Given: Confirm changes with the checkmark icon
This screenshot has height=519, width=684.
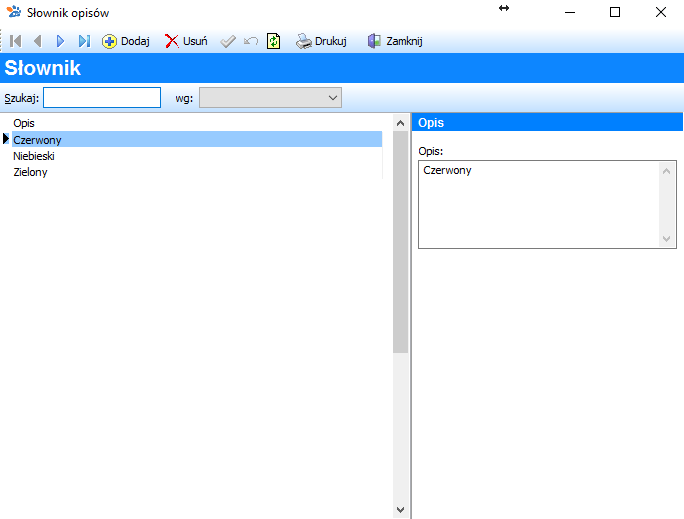Looking at the screenshot, I should pyautogui.click(x=228, y=41).
